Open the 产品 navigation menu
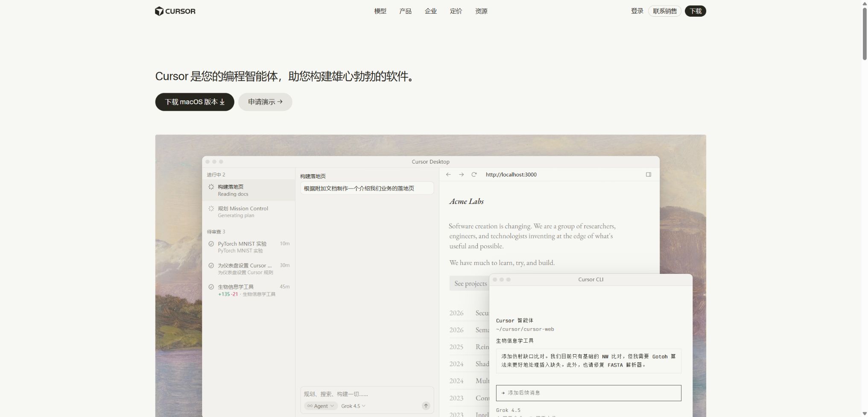This screenshot has width=868, height=417. 405,11
